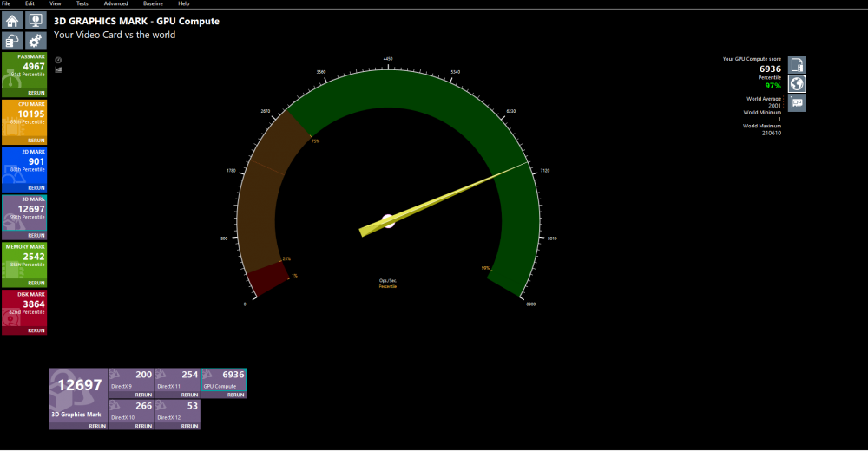Select the DirectX 11 result tile
The width and height of the screenshot is (868, 451).
click(x=177, y=380)
